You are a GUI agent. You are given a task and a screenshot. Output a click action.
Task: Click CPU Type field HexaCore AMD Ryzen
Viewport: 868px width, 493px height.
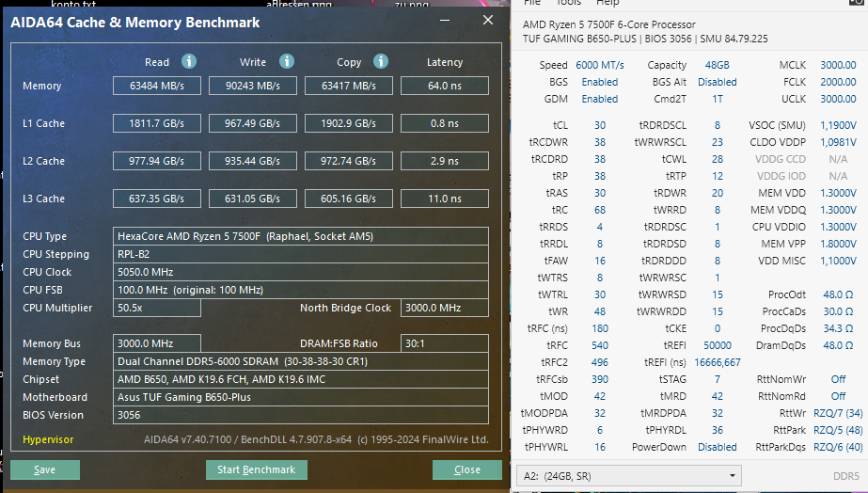click(x=301, y=236)
